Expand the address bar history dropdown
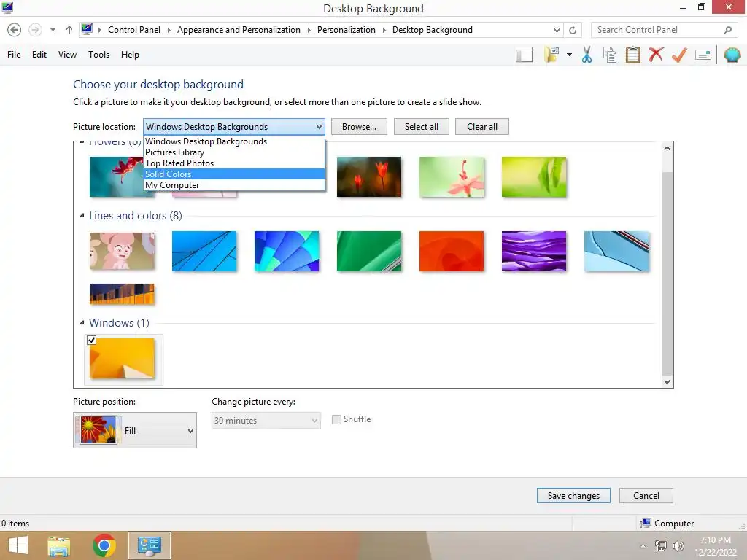 tap(557, 30)
